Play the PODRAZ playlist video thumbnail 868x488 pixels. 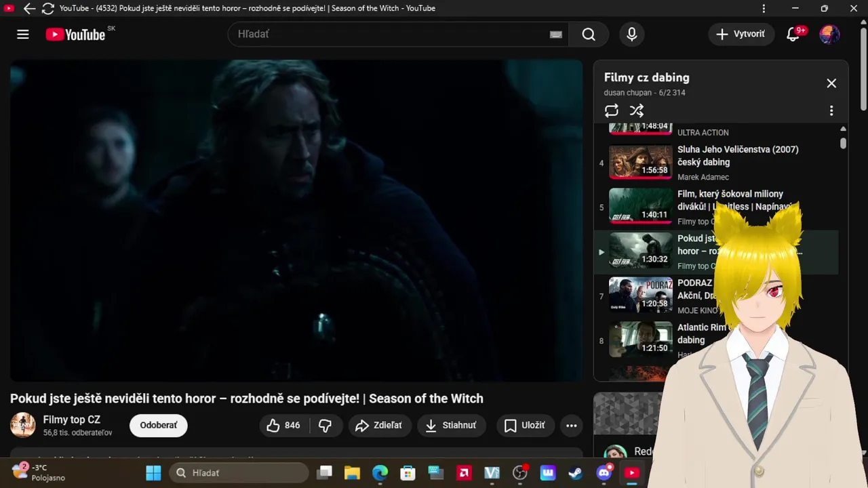(x=640, y=295)
